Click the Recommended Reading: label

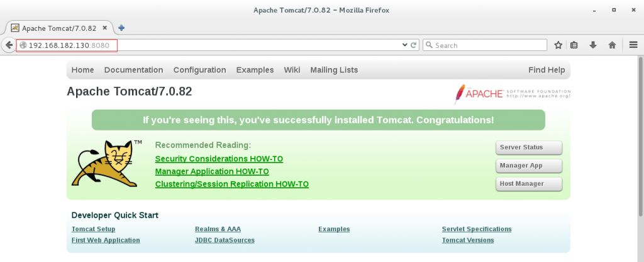203,145
